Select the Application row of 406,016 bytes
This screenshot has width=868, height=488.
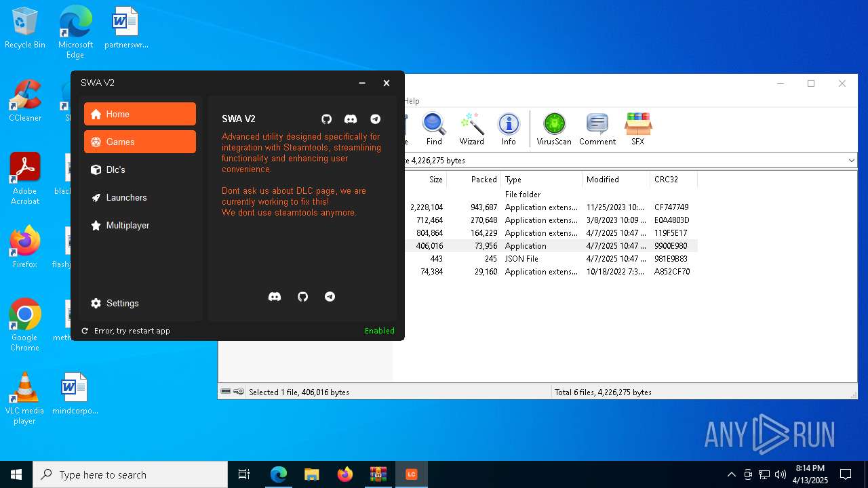pyautogui.click(x=551, y=246)
